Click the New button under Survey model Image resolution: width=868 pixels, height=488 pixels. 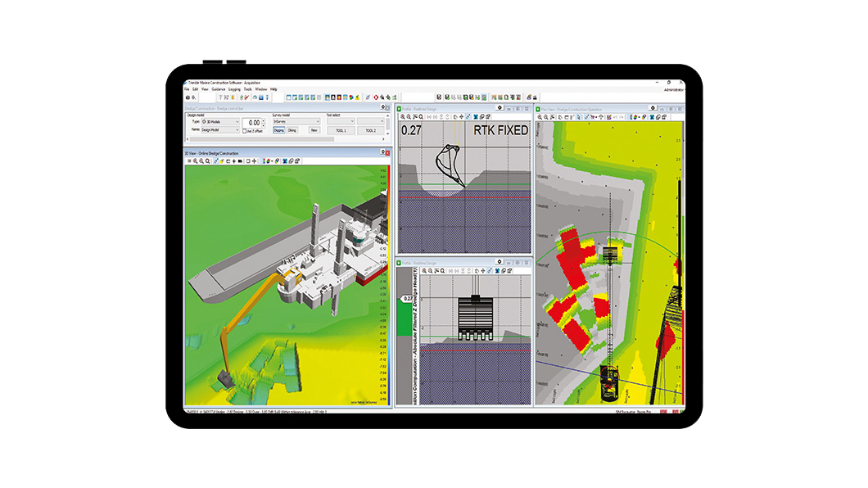click(x=314, y=129)
